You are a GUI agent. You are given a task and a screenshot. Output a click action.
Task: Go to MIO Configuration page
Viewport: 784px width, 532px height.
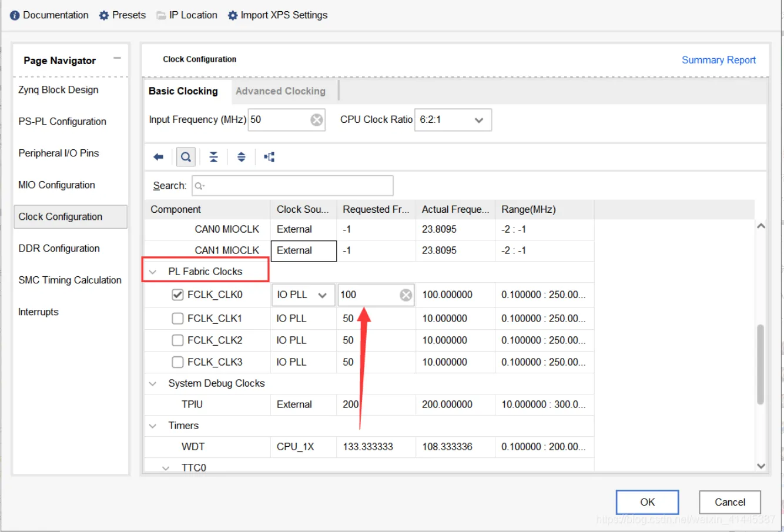(56, 185)
